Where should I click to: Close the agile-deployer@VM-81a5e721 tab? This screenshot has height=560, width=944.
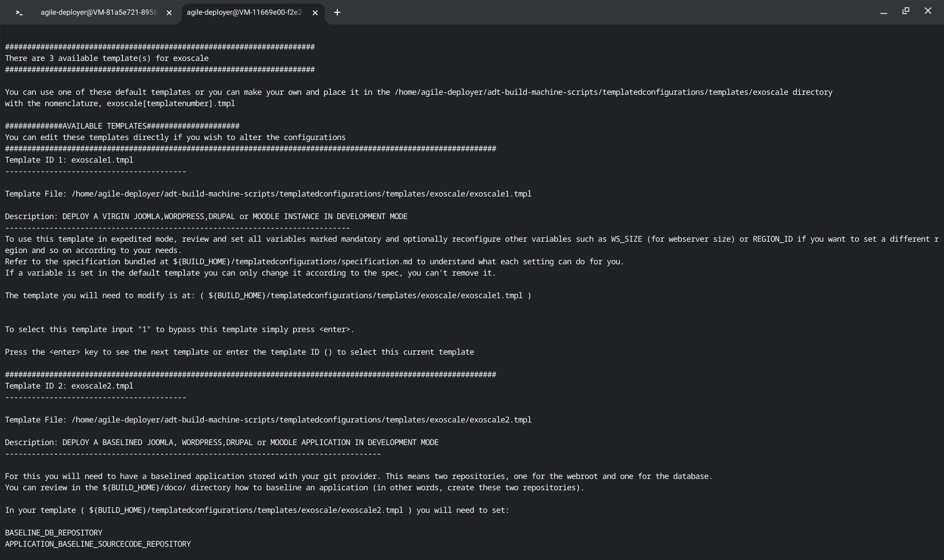pos(169,13)
